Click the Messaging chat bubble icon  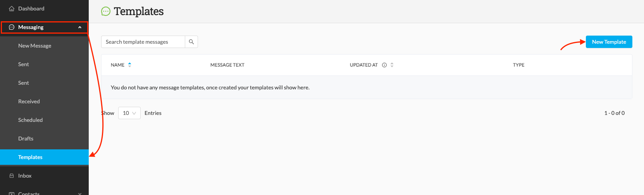(12, 27)
